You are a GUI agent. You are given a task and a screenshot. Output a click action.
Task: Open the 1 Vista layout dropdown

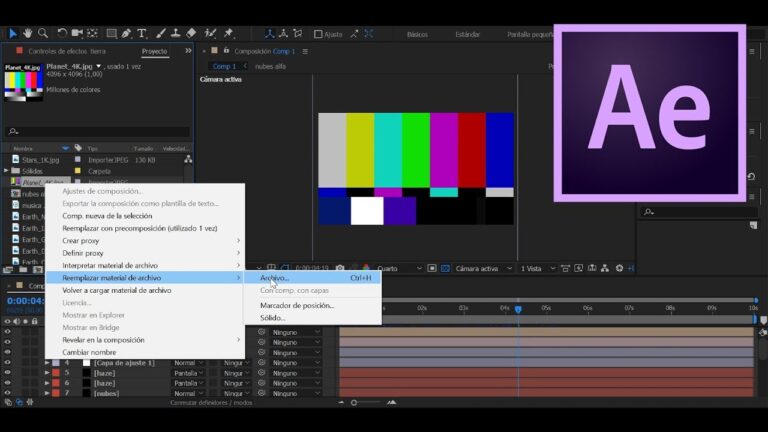click(x=537, y=268)
